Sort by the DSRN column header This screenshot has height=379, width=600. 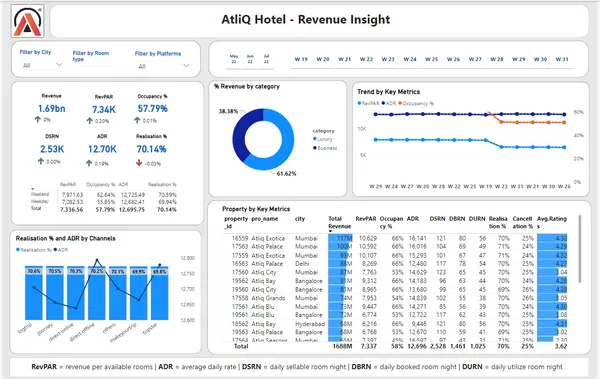coord(437,219)
